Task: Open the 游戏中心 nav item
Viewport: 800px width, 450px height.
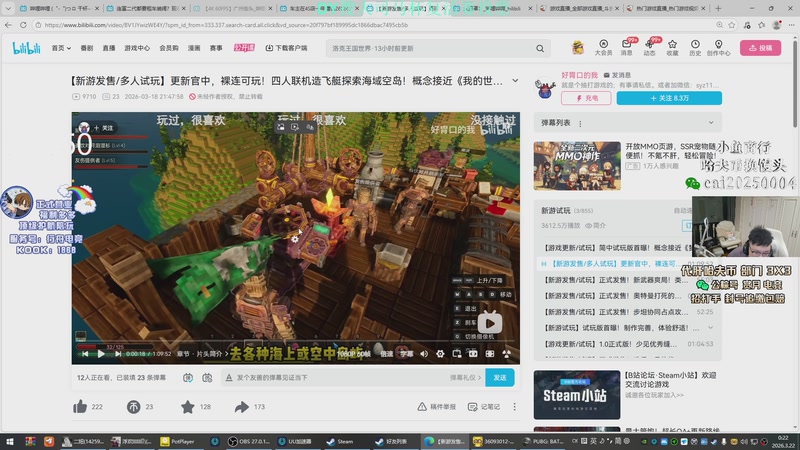Action: pos(137,48)
